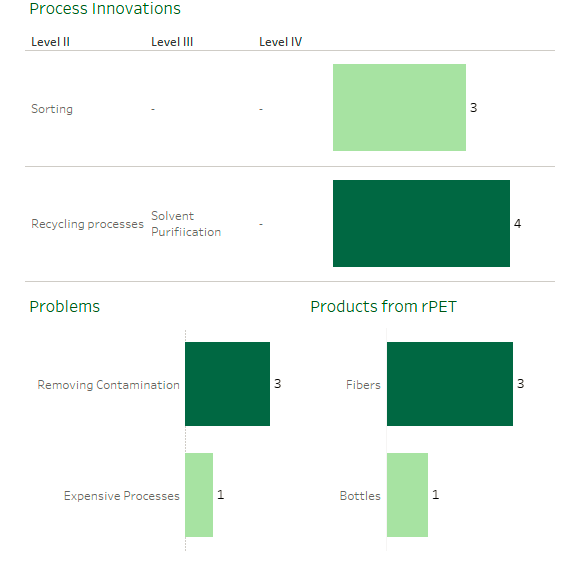Image resolution: width=561 pixels, height=562 pixels.
Task: Select the Sorting row label
Action: pyautogui.click(x=52, y=109)
